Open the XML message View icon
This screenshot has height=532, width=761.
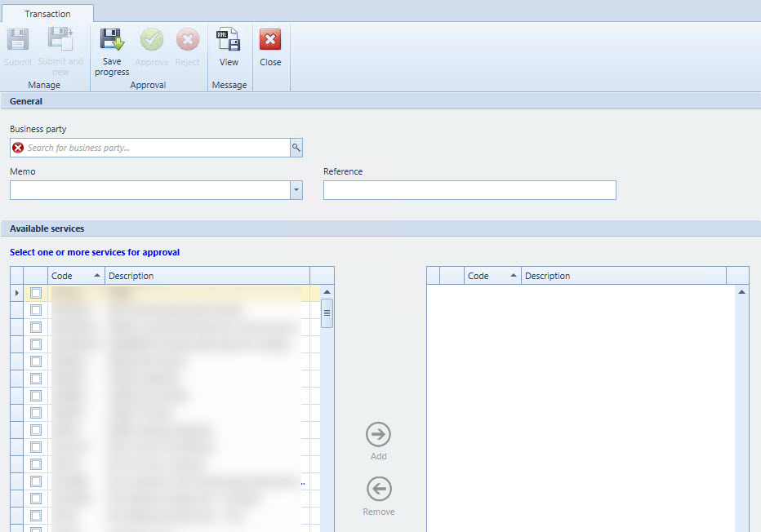tap(229, 39)
